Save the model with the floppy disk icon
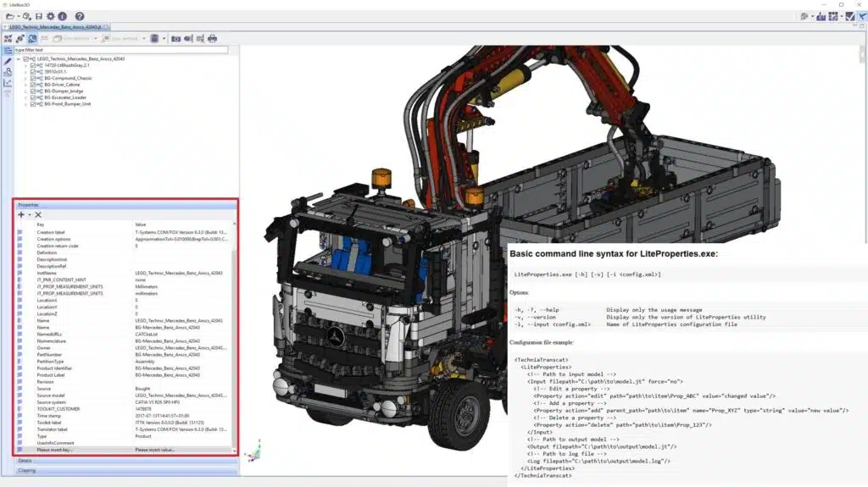 pyautogui.click(x=39, y=17)
